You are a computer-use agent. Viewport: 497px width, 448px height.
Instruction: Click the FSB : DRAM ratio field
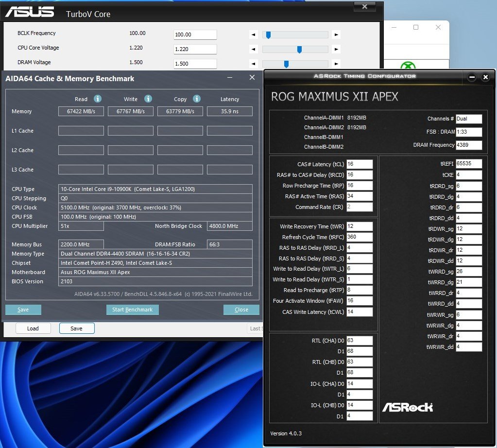(469, 132)
